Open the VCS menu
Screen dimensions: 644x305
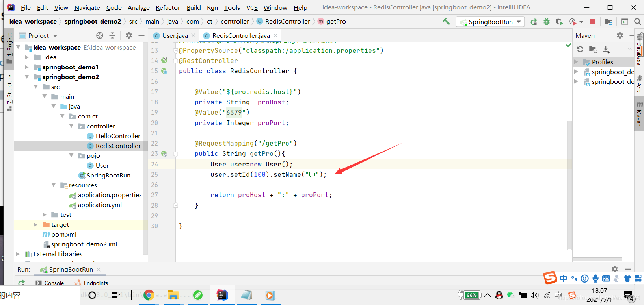[252, 7]
